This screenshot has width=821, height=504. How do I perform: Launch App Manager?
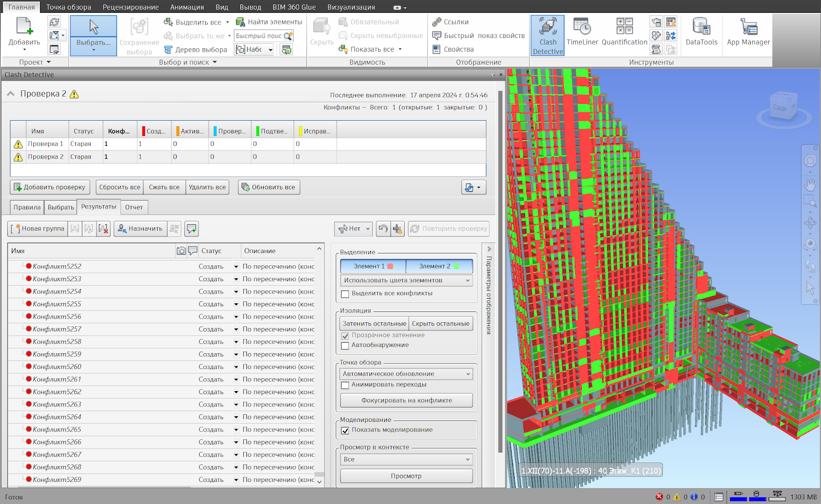point(748,32)
